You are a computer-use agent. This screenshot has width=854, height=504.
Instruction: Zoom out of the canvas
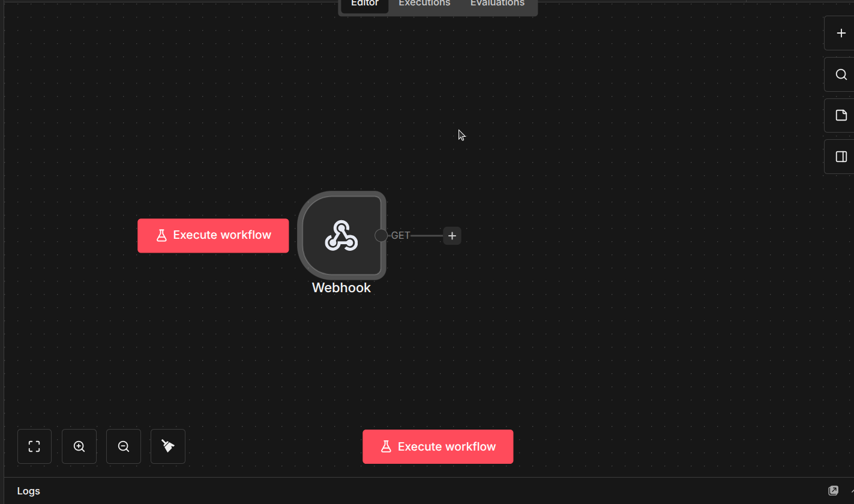click(123, 446)
